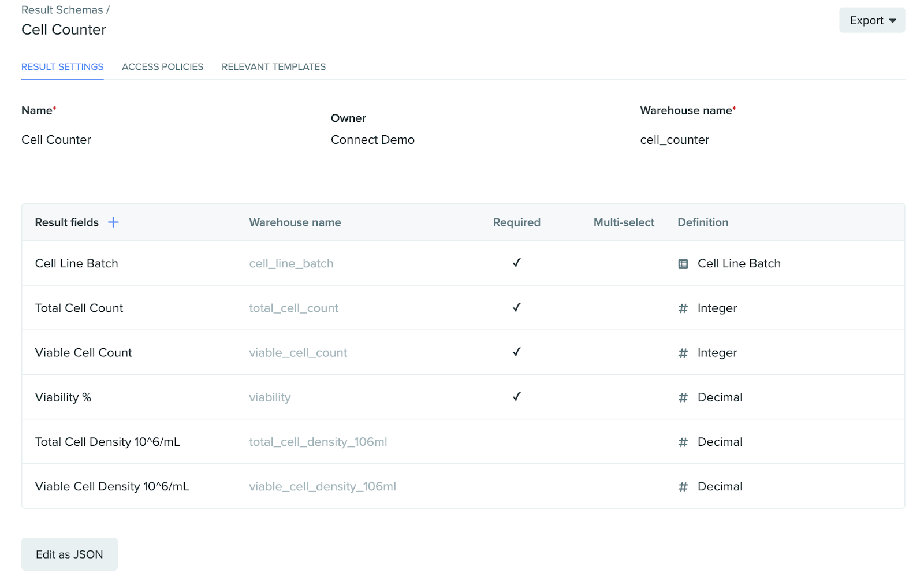Click the hash icon in Total Cell Count row

click(x=683, y=308)
